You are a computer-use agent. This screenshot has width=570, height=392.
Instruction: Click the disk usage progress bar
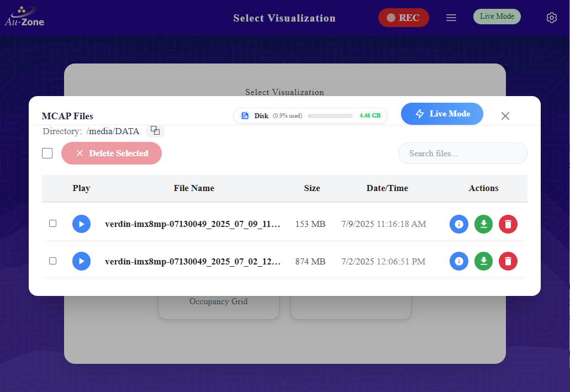[330, 116]
